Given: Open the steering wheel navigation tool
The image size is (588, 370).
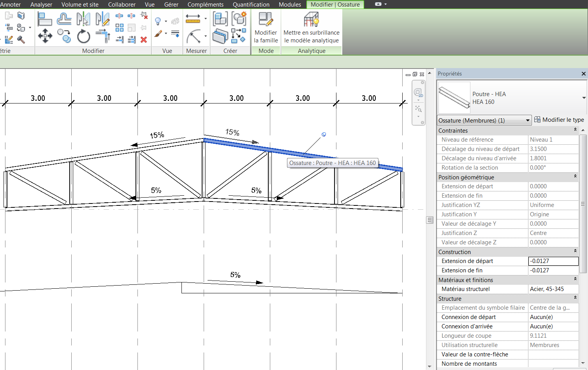Looking at the screenshot, I should click(x=418, y=93).
